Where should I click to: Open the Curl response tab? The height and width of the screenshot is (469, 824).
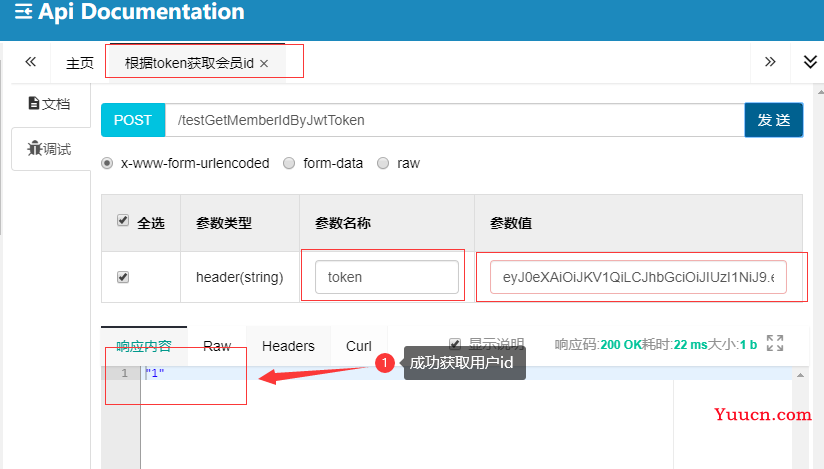pyautogui.click(x=359, y=346)
